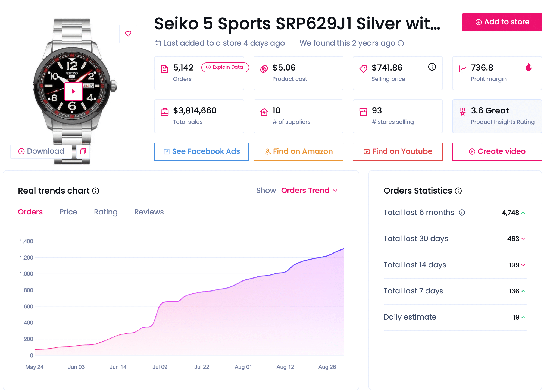Click the Explain Data pill button
Viewport: 550px width, 392px height.
[225, 67]
